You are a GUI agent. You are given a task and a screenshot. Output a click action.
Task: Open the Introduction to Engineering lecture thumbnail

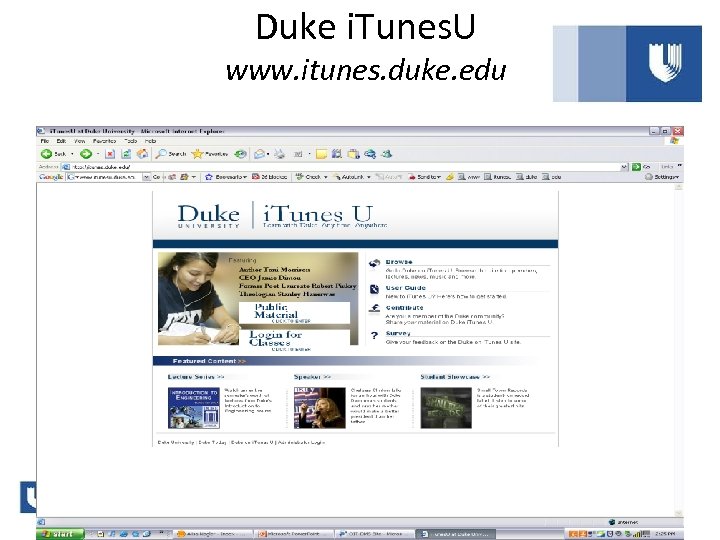(x=194, y=408)
